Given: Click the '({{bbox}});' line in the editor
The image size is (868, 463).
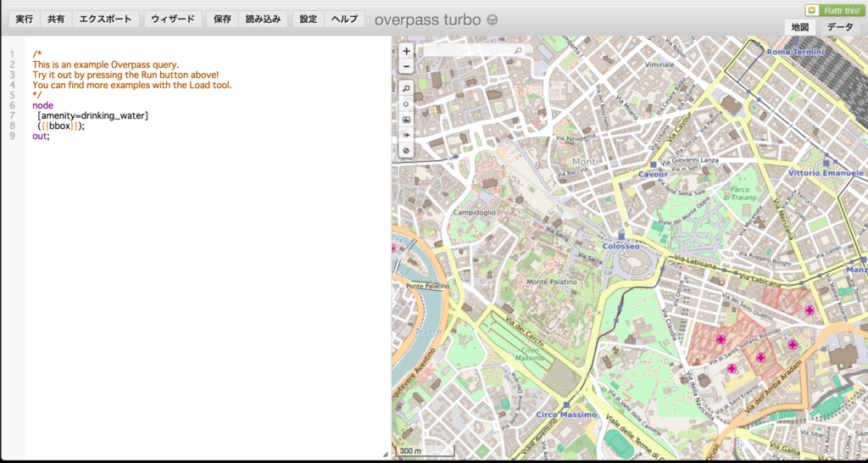Looking at the screenshot, I should 61,126.
